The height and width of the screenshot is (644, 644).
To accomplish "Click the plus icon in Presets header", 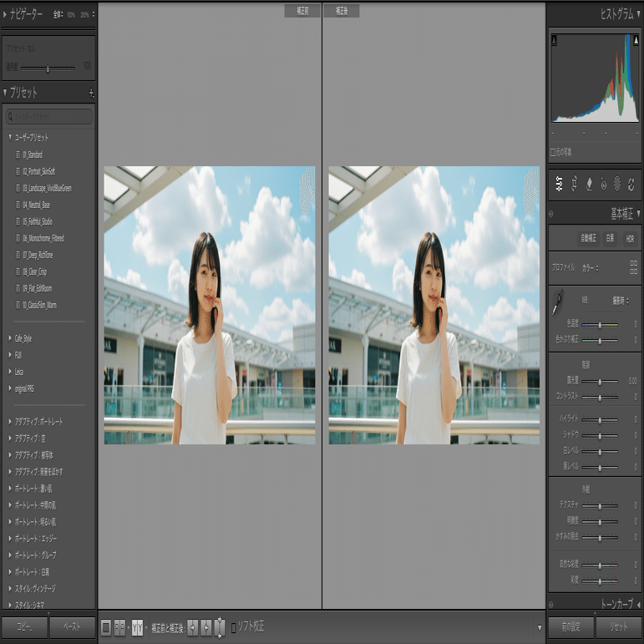I will [x=91, y=93].
